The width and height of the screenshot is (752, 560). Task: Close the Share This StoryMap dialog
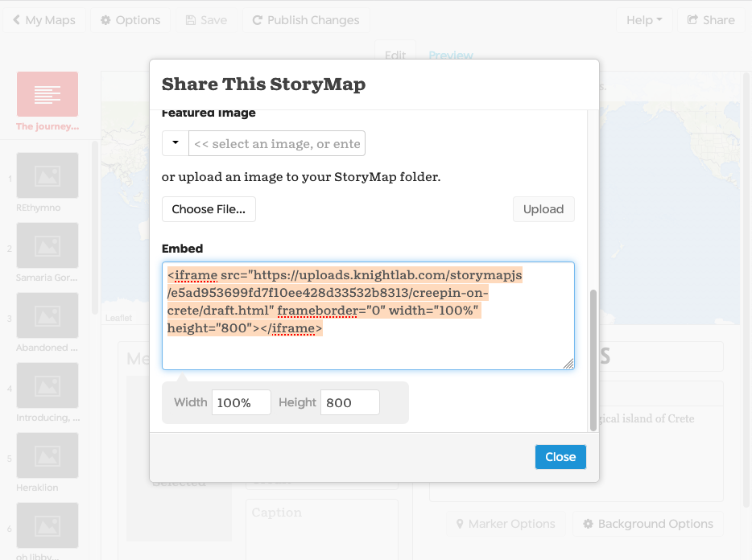[x=560, y=457]
